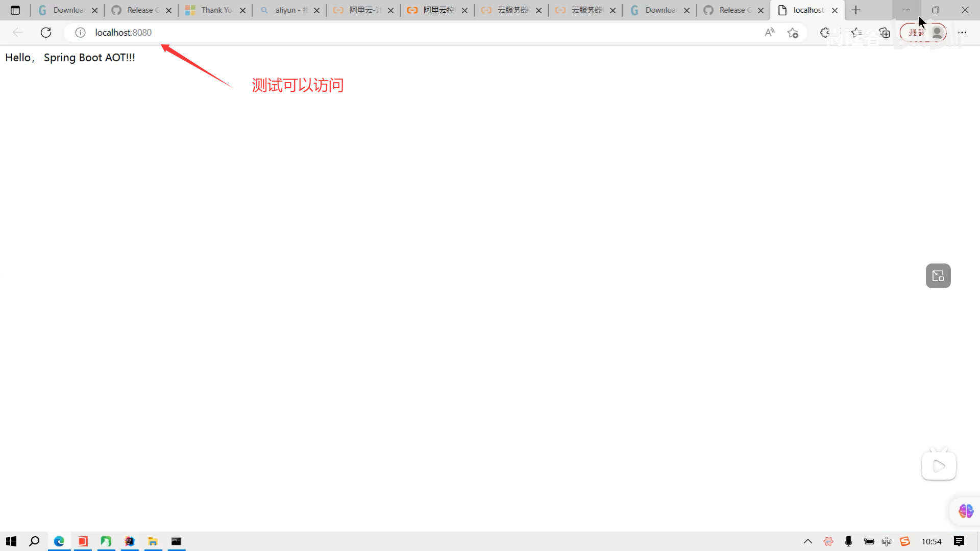The height and width of the screenshot is (551, 980).
Task: Toggle the microphone tray icon
Action: click(848, 541)
